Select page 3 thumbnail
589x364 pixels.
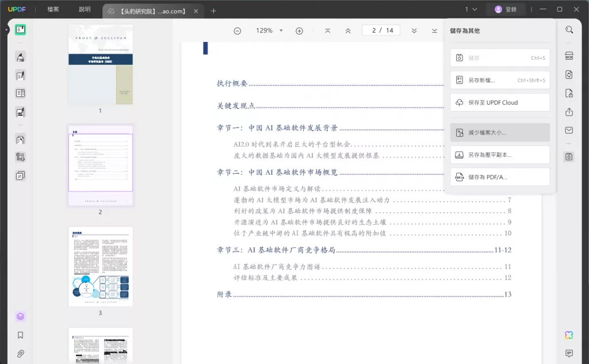pyautogui.click(x=100, y=266)
